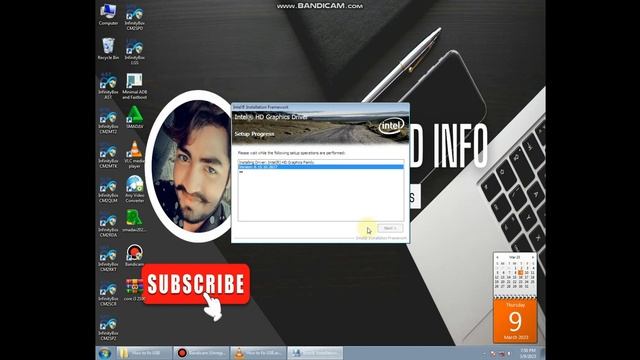Image resolution: width=640 pixels, height=360 pixels.
Task: Open the Recycle Bin icon
Action: coord(108,49)
